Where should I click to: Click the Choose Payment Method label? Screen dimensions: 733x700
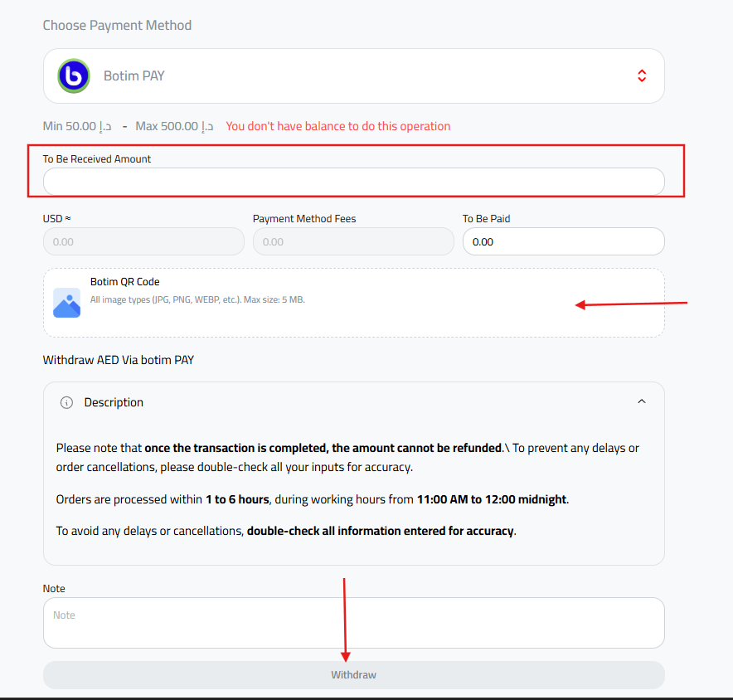coord(117,26)
